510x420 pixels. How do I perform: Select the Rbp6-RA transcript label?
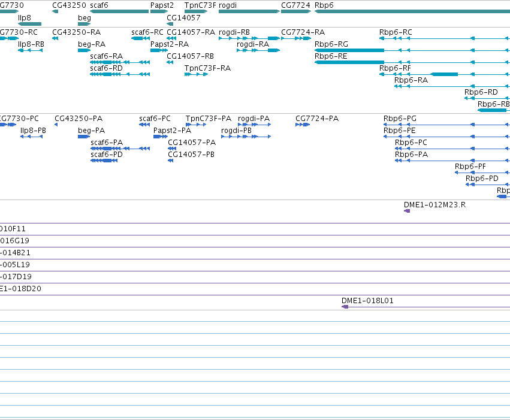click(411, 80)
